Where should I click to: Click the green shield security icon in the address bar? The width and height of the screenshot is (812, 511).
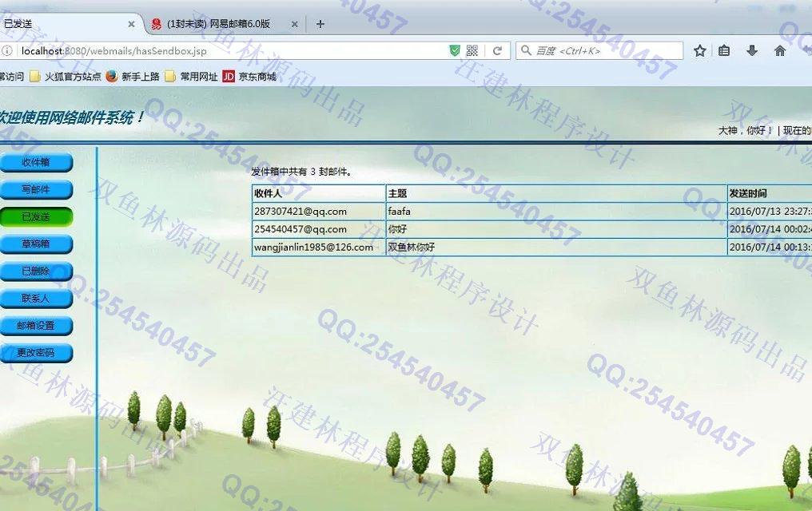tap(455, 50)
